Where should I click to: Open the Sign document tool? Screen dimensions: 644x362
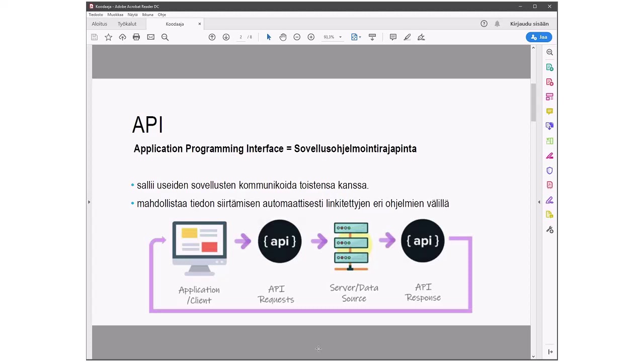(x=421, y=37)
